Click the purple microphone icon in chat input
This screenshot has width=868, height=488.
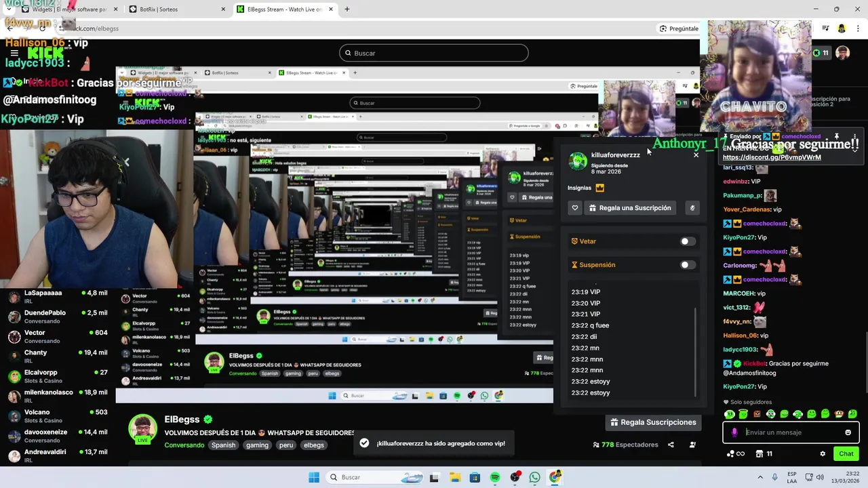coord(734,432)
